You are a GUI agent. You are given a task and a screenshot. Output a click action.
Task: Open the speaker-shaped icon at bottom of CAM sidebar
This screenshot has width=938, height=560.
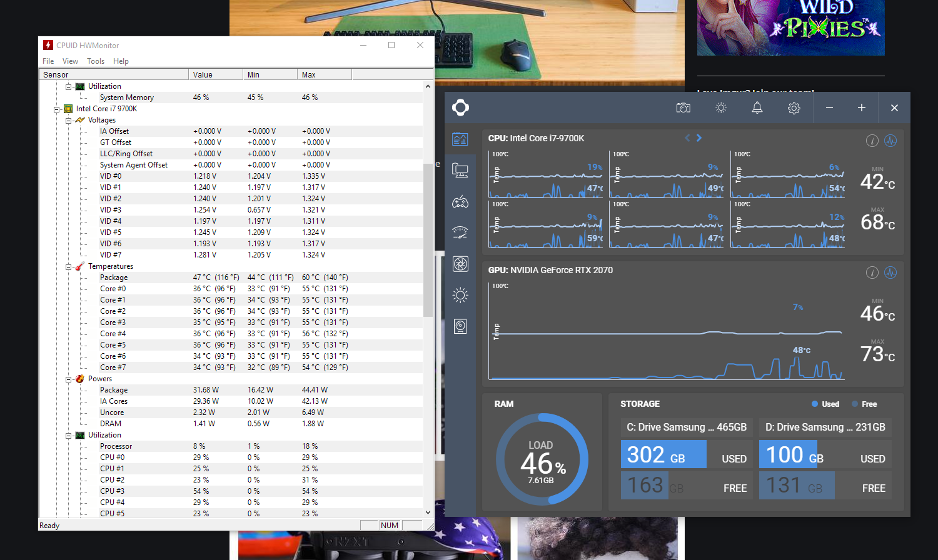point(460,326)
